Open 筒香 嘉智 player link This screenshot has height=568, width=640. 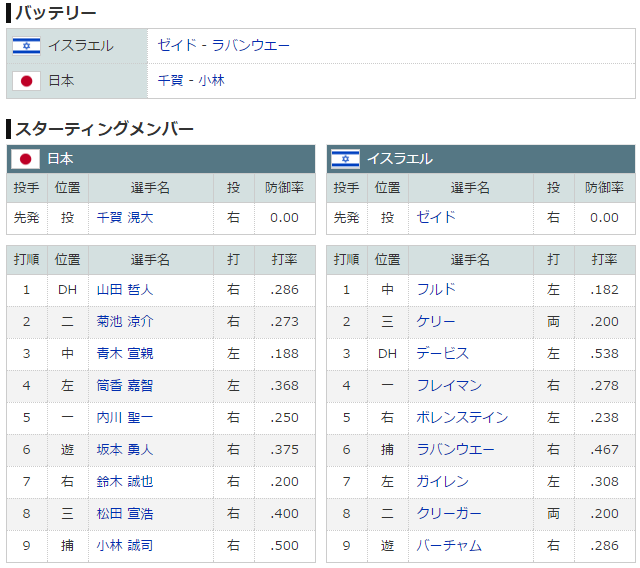125,386
